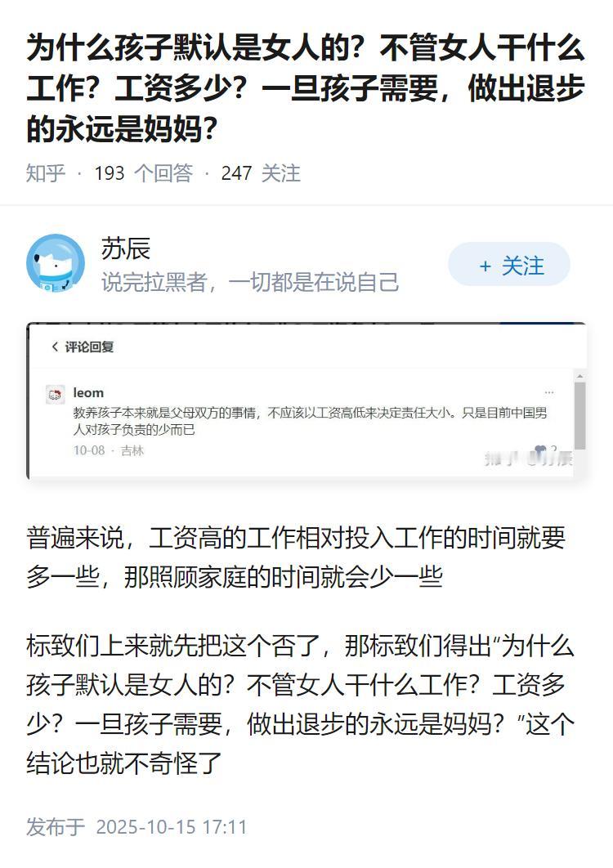View the 247 关注 followers count

[x=261, y=173]
